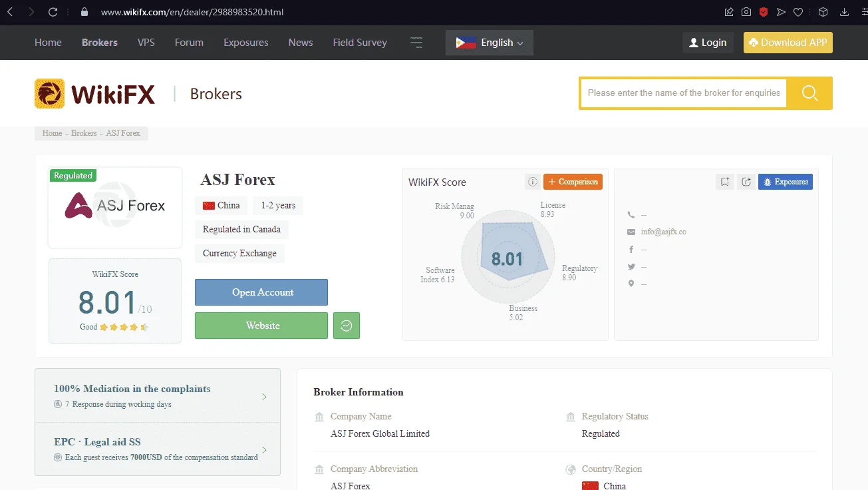Click the Good star rating
The width and height of the screenshot is (868, 490).
[114, 327]
